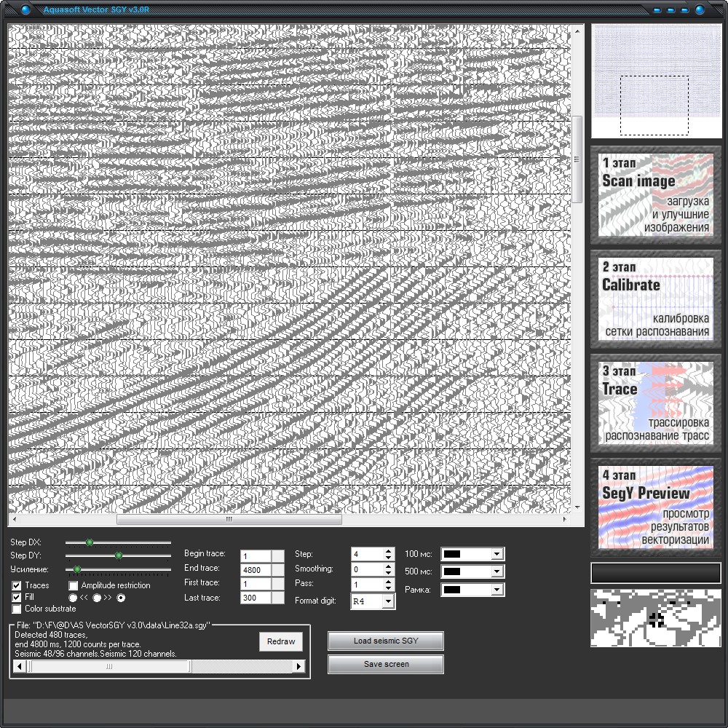This screenshot has height=728, width=728.
Task: Click the Load seismic SGY button
Action: (x=386, y=641)
